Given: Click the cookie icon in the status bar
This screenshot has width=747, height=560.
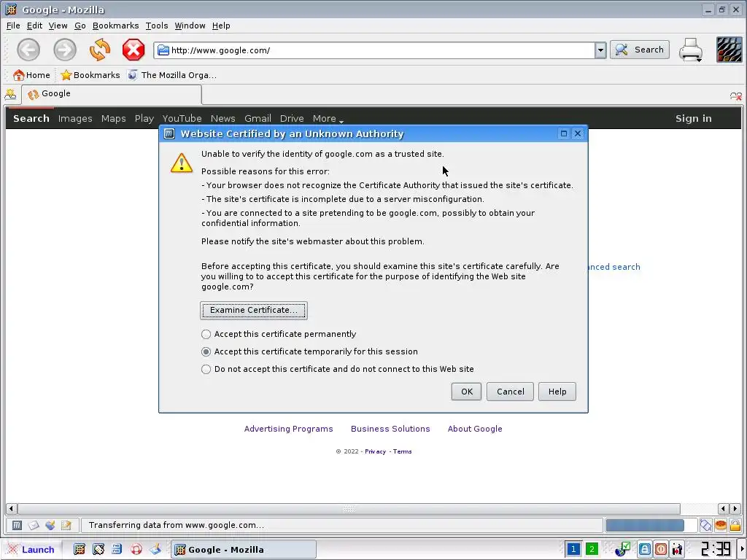Looking at the screenshot, I should pos(721,525).
